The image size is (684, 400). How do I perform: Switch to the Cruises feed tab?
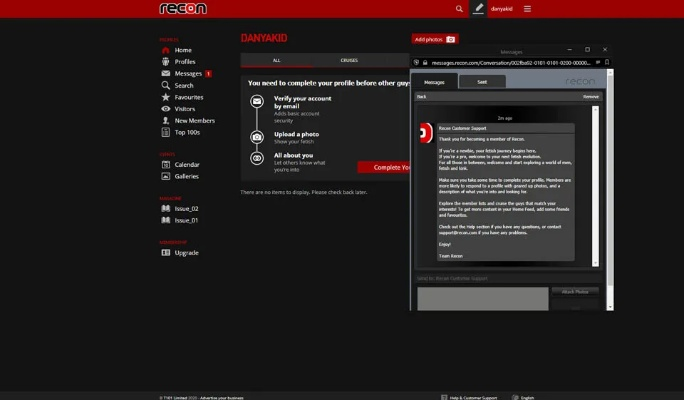(349, 60)
